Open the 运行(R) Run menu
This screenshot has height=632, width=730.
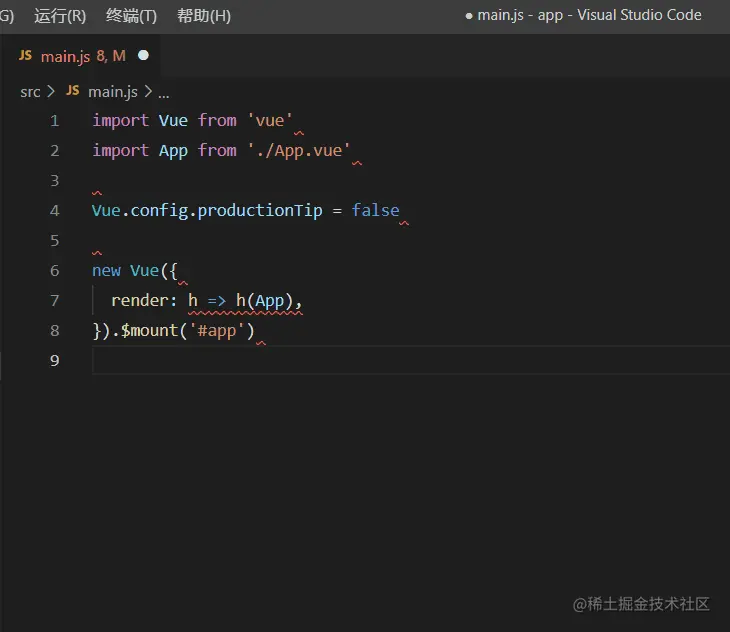click(60, 16)
